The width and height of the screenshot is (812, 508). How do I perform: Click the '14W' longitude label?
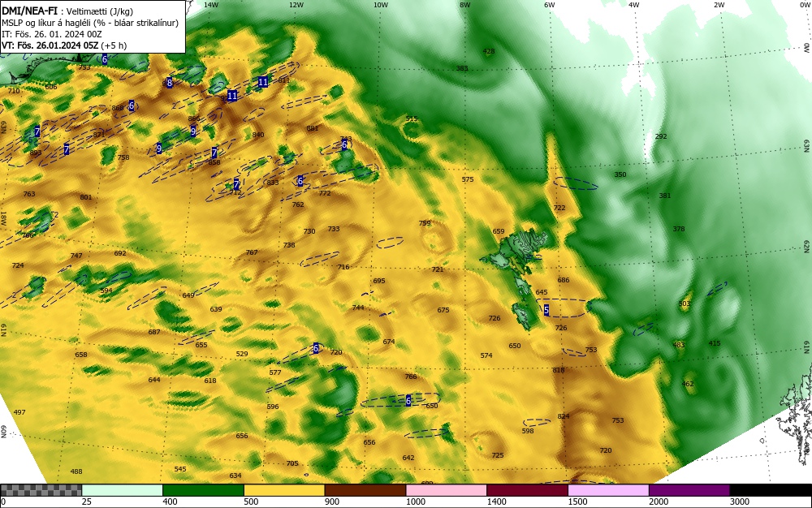211,5
